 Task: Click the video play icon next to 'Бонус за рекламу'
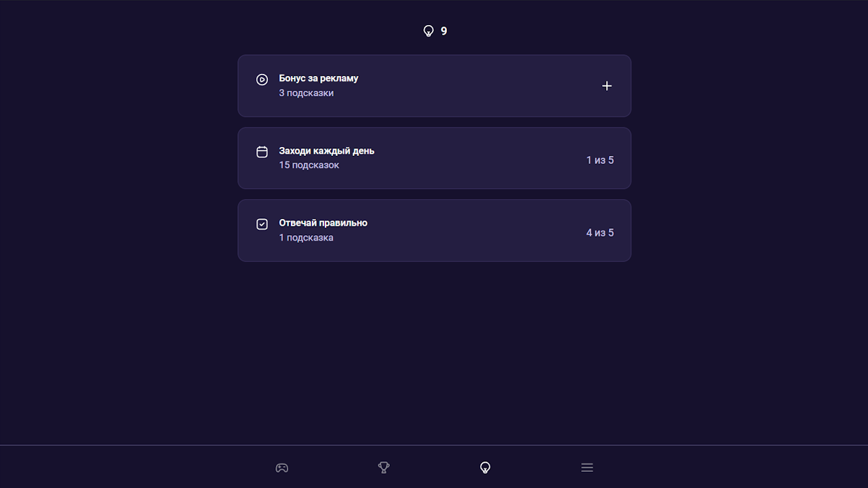[262, 79]
